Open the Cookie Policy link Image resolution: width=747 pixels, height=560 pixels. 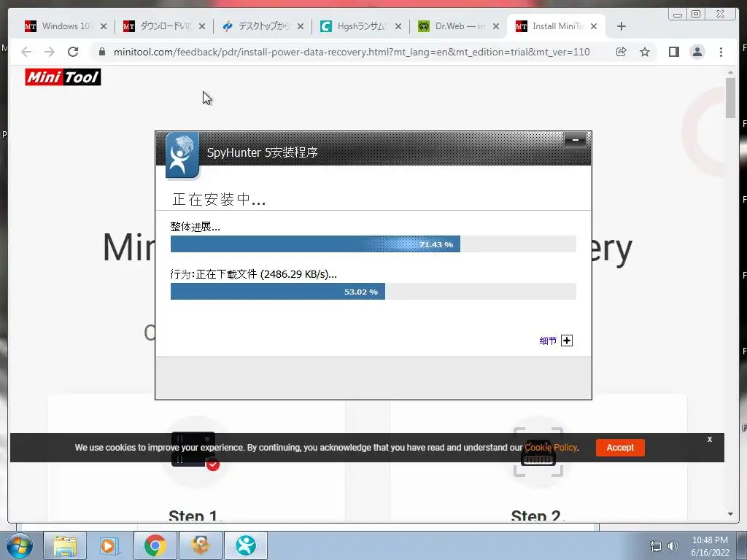[550, 448]
